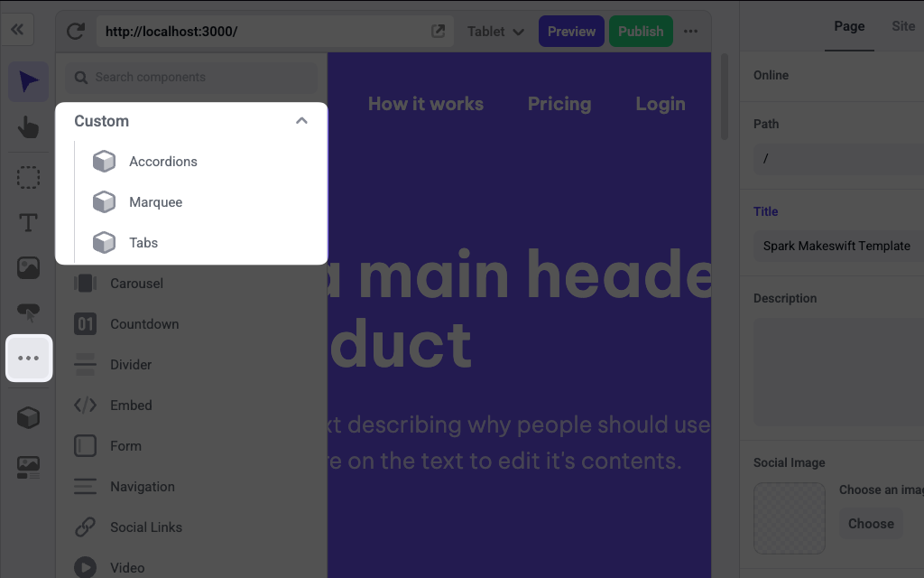The height and width of the screenshot is (578, 924).
Task: Publish the page
Action: 641,31
